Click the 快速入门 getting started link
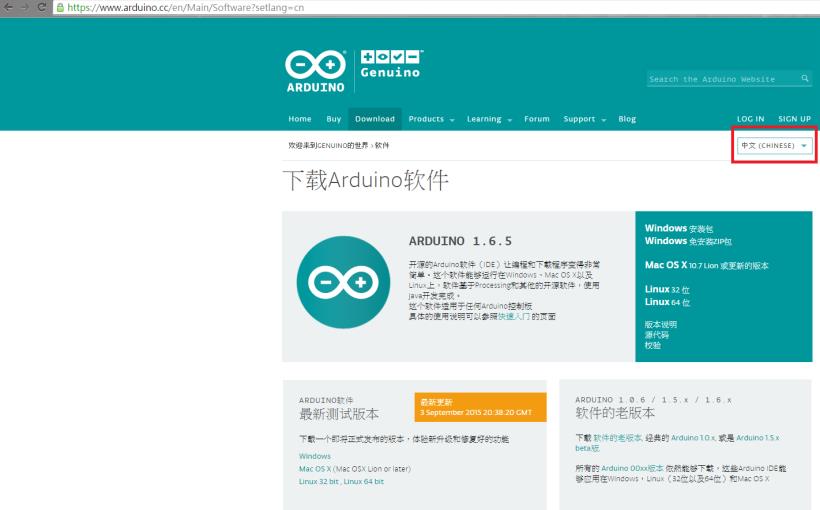 (514, 316)
